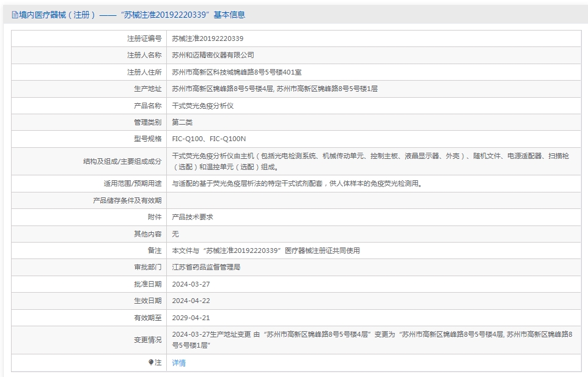Screen dimensions: 588x377
Task: Click the 生产地址 address value
Action: tap(275, 89)
